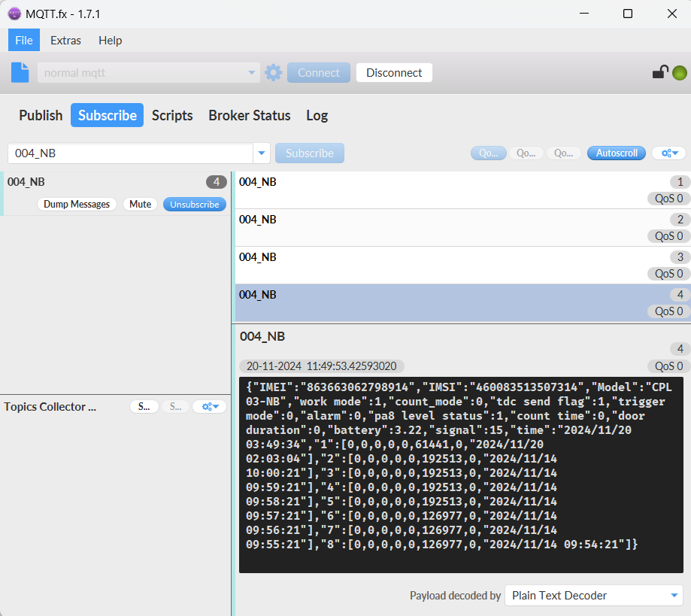Viewport: 691px width, 616px height.
Task: Open the Log tab
Action: [317, 115]
